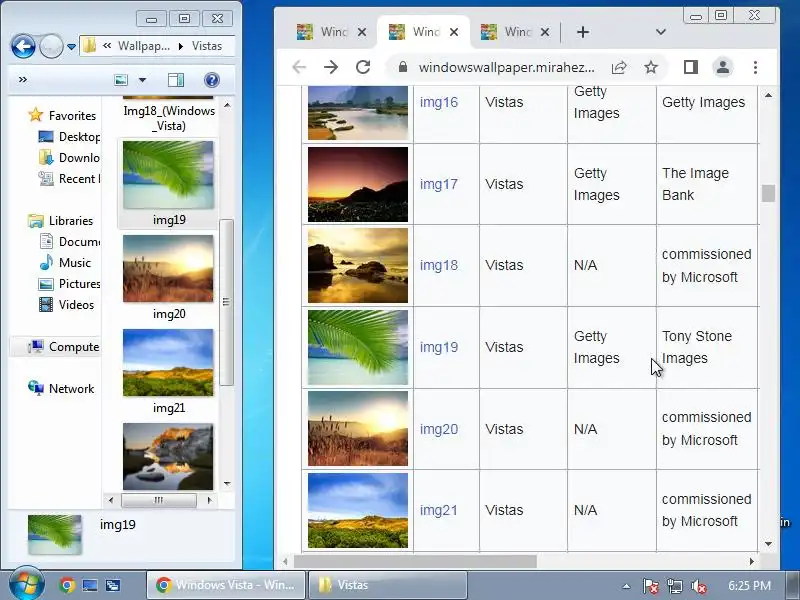This screenshot has width=800, height=600.
Task: Open img19 link in table
Action: tap(439, 347)
